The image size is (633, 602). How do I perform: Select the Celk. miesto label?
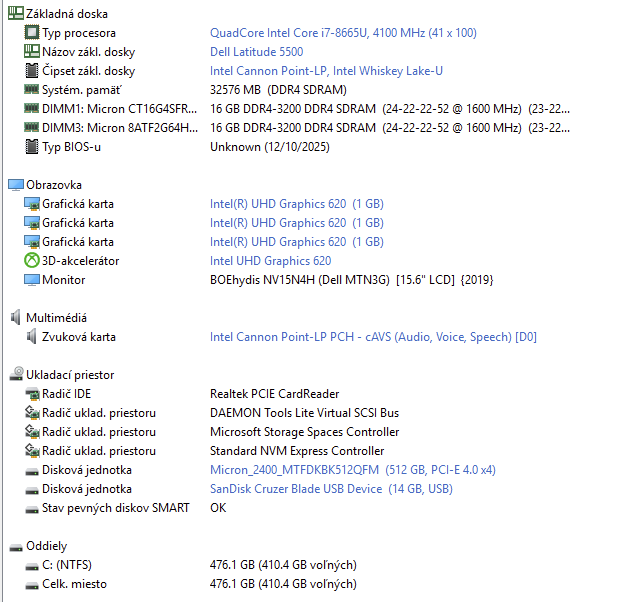(x=74, y=583)
